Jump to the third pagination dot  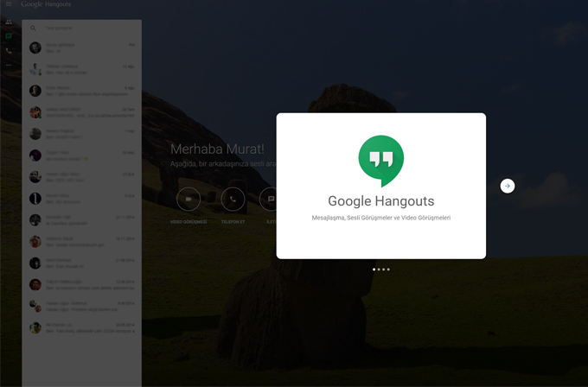click(384, 270)
